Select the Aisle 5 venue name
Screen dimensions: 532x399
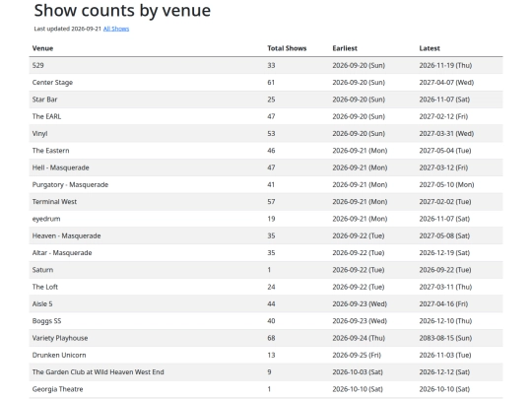[x=42, y=303]
